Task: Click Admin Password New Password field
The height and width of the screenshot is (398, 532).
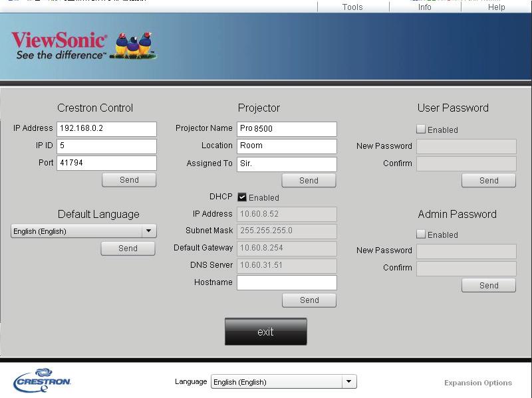Action: point(467,251)
